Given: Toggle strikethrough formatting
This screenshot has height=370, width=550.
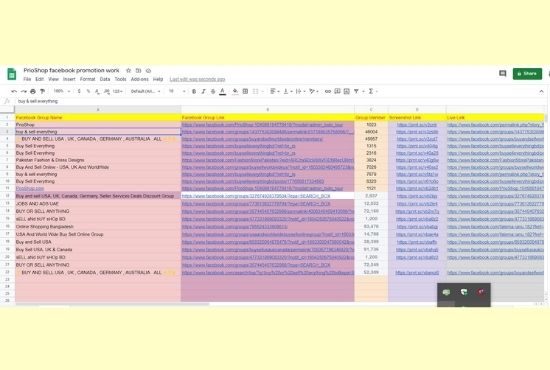Looking at the screenshot, I should (213, 91).
